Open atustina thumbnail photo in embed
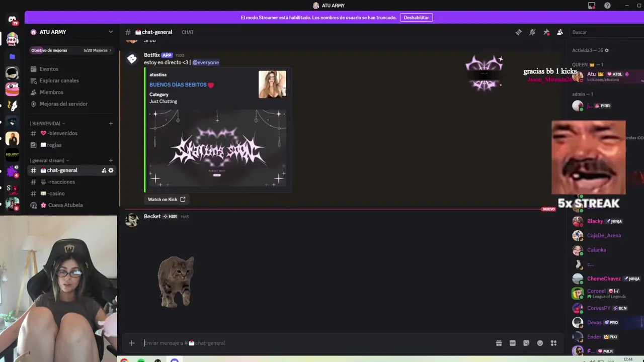Viewport: 644px width, 362px height. point(272,84)
